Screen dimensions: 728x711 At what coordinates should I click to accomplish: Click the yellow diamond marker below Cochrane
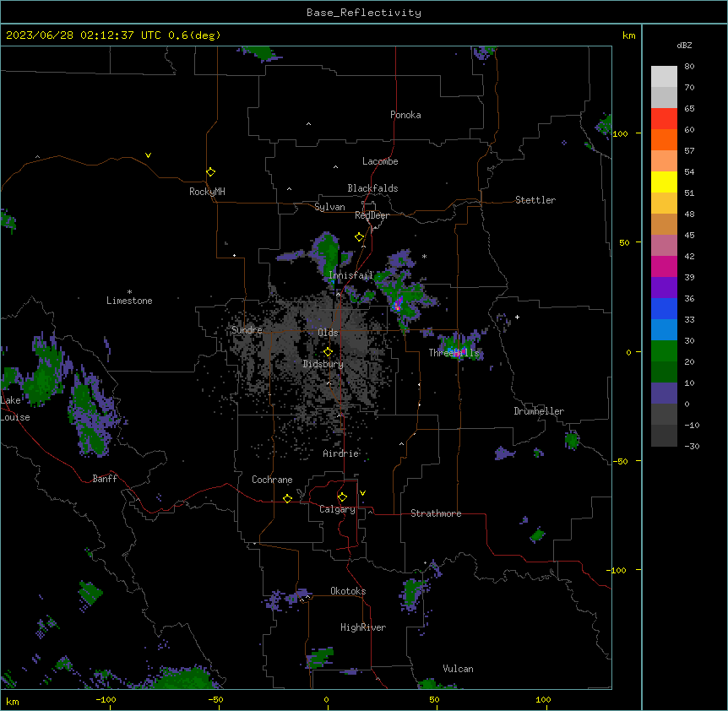(x=287, y=498)
